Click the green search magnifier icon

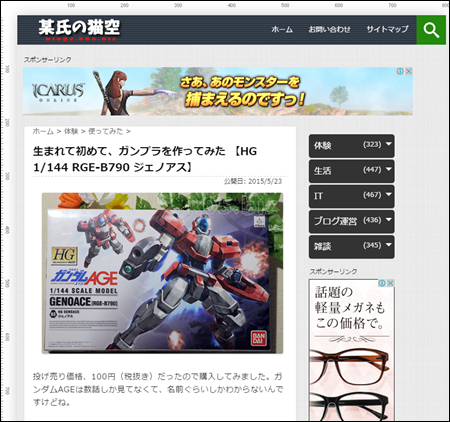pyautogui.click(x=431, y=30)
